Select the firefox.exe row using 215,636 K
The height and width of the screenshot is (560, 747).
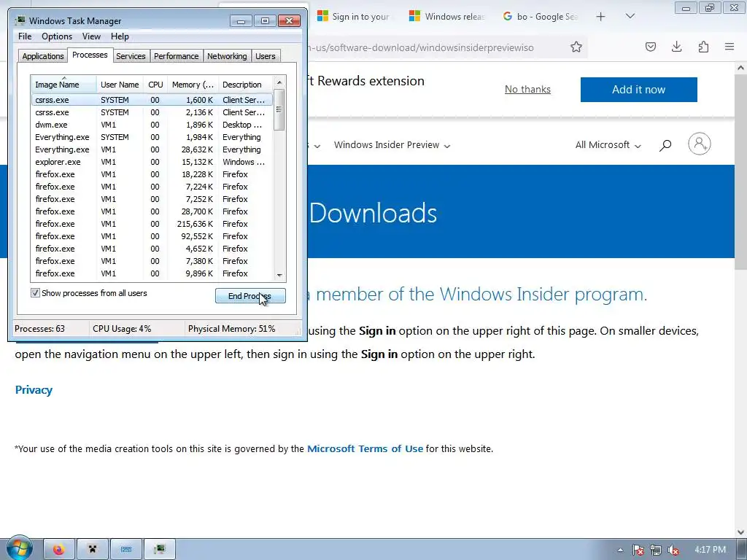(x=152, y=224)
